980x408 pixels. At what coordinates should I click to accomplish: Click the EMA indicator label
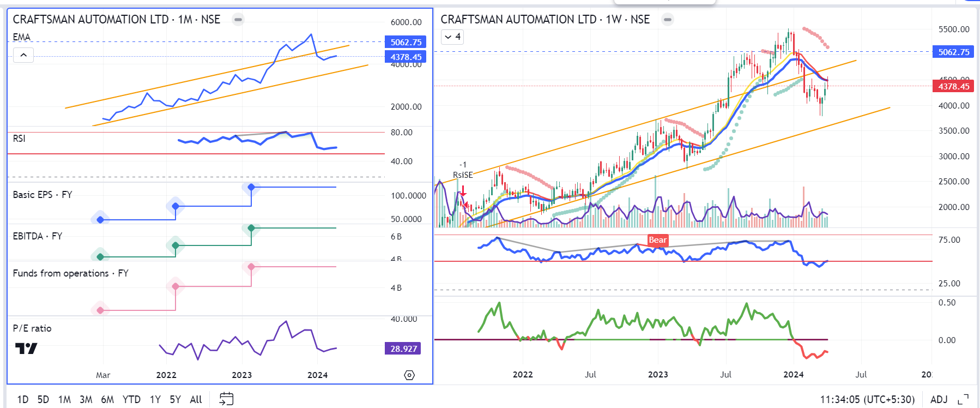[22, 37]
